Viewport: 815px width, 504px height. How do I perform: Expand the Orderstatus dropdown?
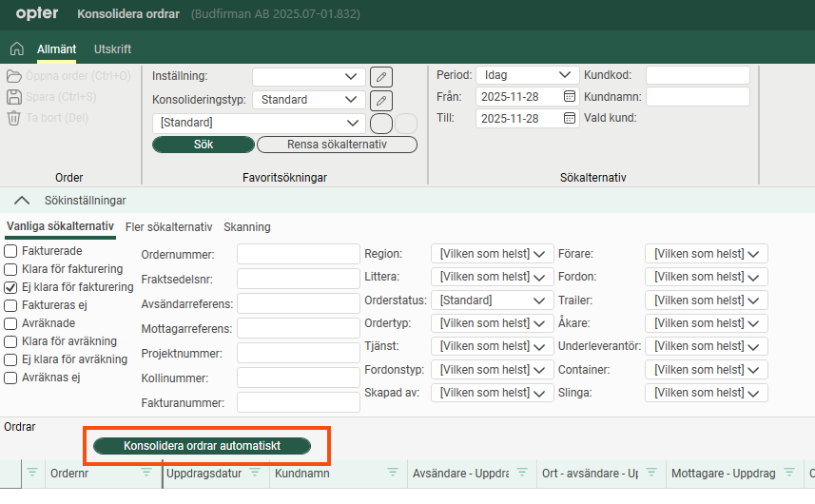pos(492,300)
